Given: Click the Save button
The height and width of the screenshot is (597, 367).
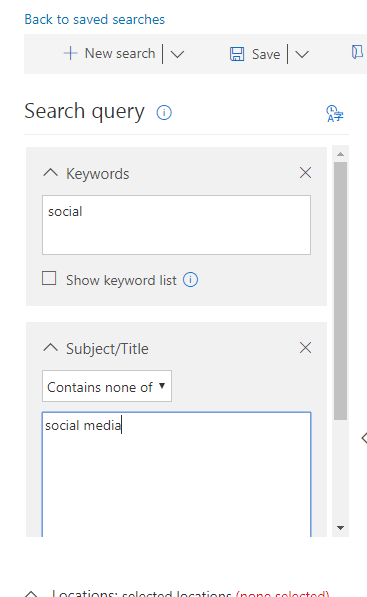Looking at the screenshot, I should [255, 54].
